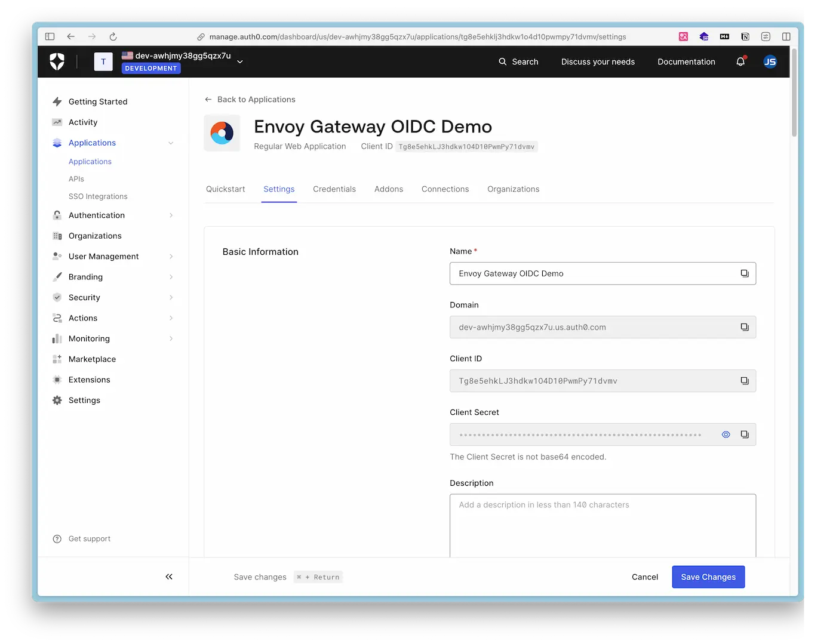
Task: Click the Get support question icon
Action: point(57,539)
